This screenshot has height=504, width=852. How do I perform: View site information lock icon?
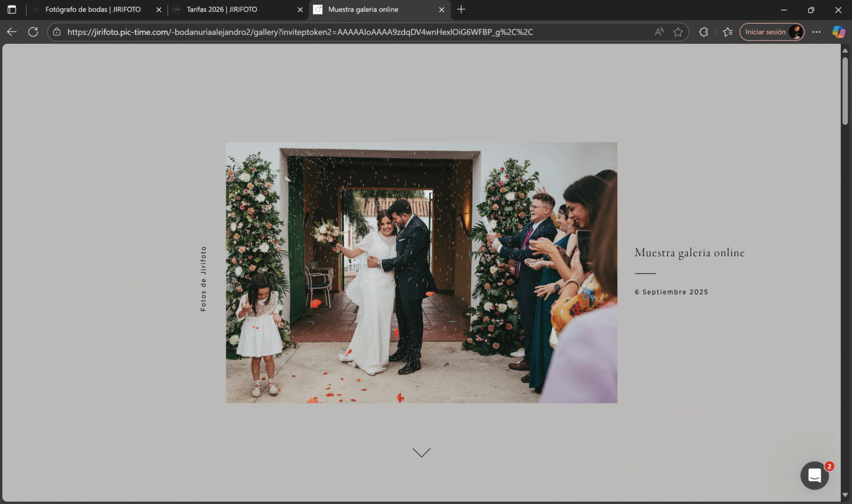click(57, 32)
